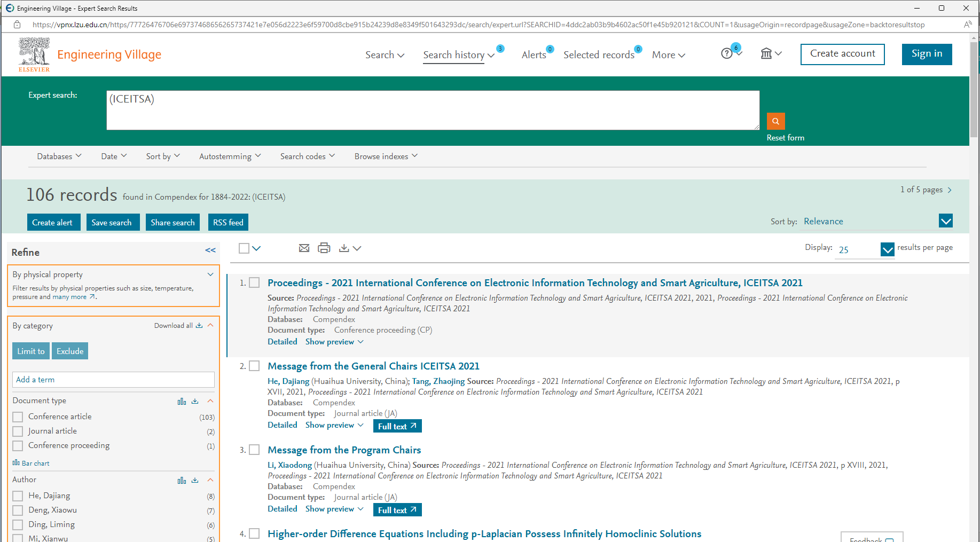Open Selected records in top navigation

599,55
